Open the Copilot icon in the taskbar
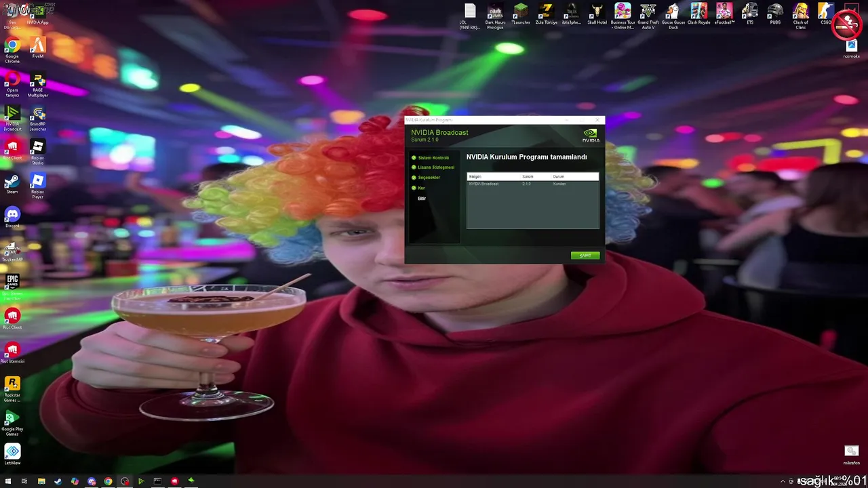868x488 pixels. point(75,481)
